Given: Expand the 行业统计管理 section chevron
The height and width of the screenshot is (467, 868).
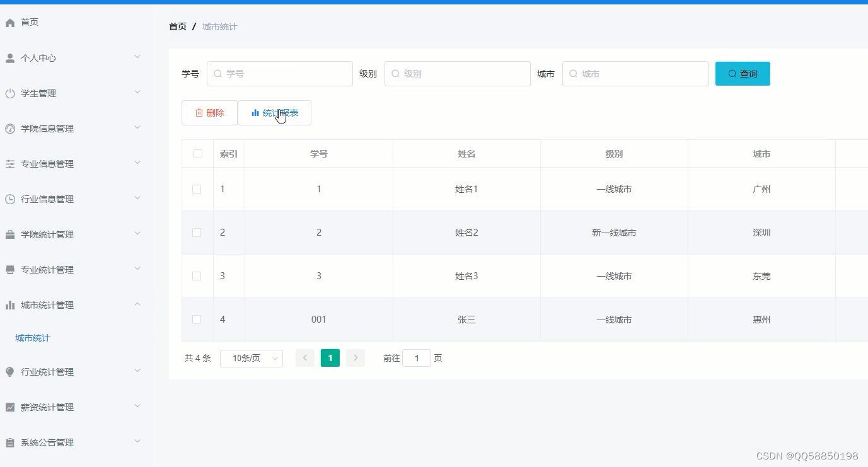Looking at the screenshot, I should tap(137, 371).
